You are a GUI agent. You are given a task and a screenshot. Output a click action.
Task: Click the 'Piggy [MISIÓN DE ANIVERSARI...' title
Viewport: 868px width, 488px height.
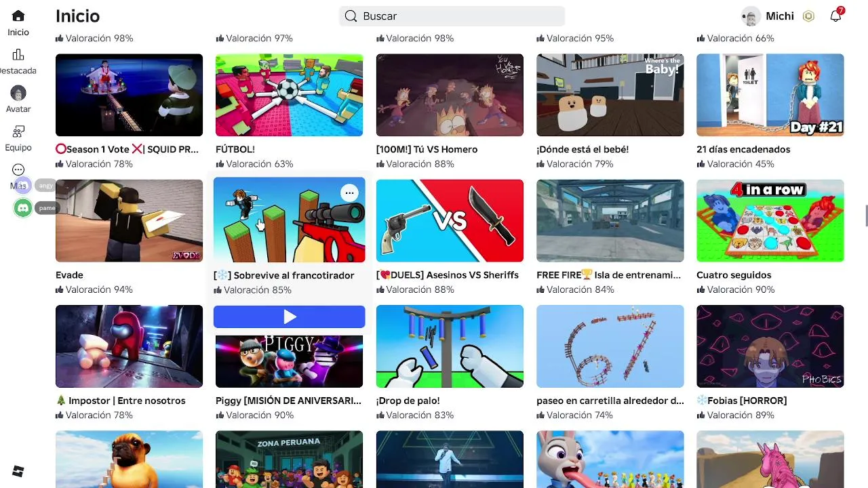pos(288,401)
